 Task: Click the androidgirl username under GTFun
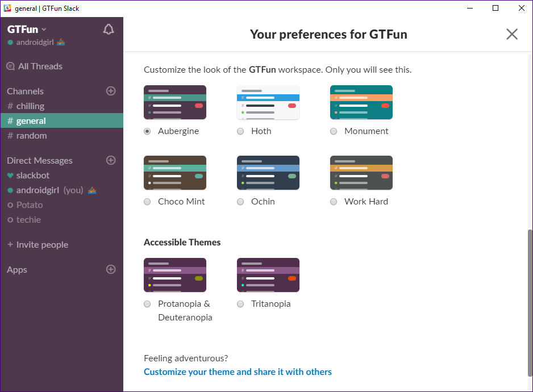click(35, 42)
